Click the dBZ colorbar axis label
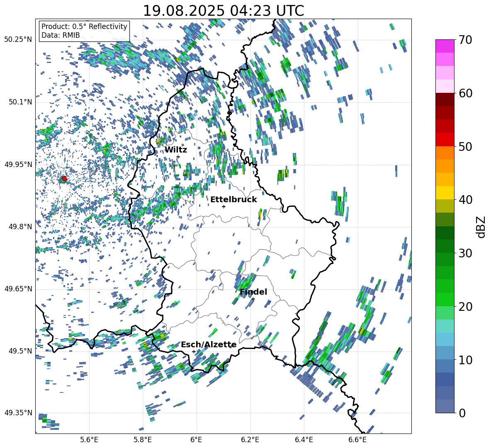The height and width of the screenshot is (448, 491). [x=481, y=227]
